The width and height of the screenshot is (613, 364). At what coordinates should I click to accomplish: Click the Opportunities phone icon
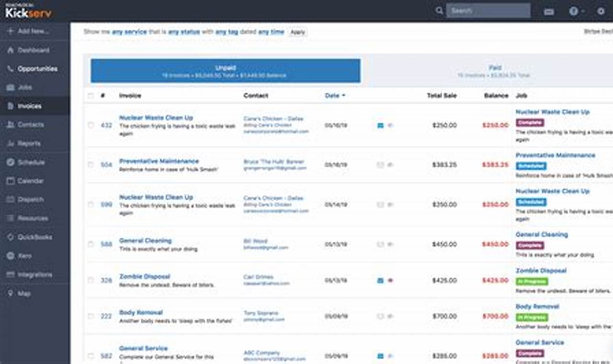pyautogui.click(x=11, y=68)
